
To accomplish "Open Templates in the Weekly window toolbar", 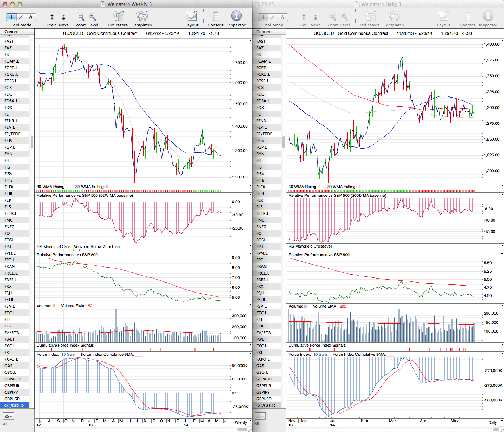I will (142, 17).
